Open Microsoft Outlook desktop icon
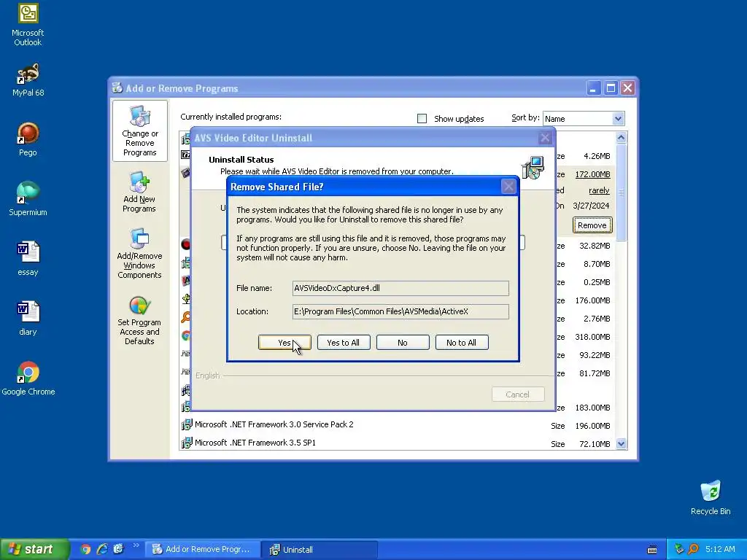 pos(28,26)
